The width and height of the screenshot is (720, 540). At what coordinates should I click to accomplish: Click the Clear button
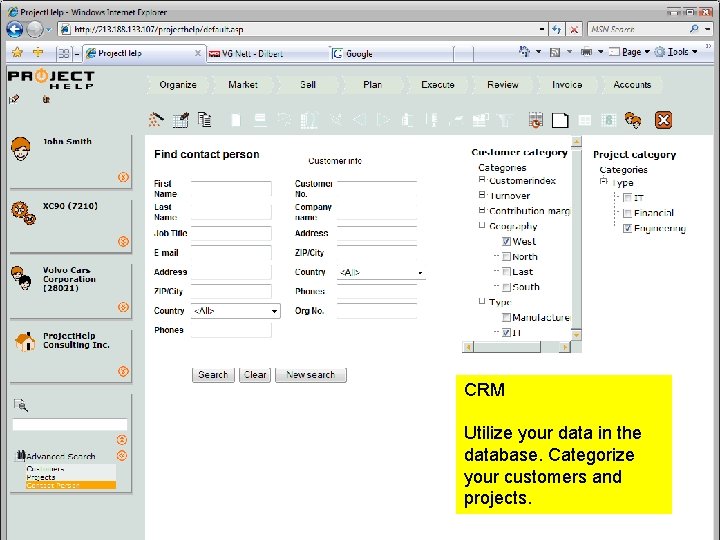255,375
